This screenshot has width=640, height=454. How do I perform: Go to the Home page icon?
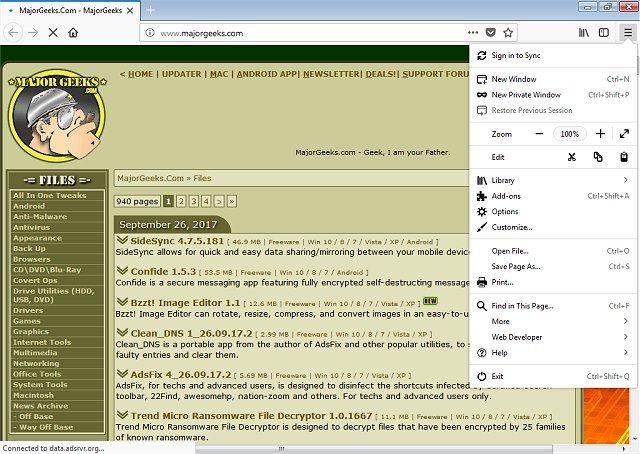[x=73, y=33]
